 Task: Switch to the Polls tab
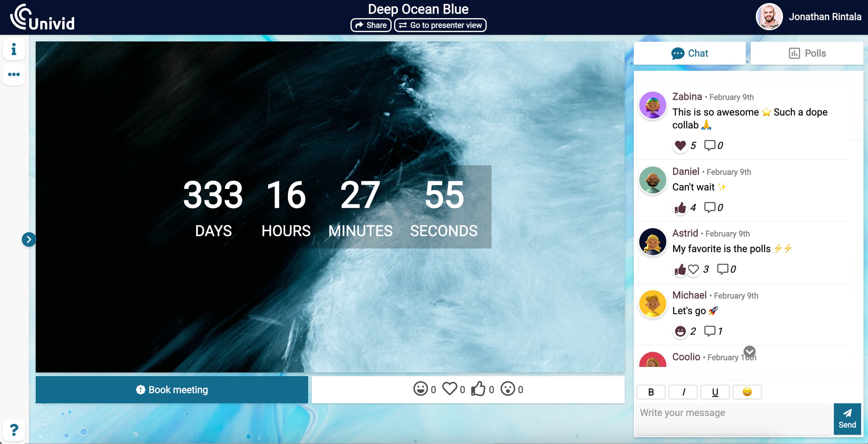click(x=807, y=53)
